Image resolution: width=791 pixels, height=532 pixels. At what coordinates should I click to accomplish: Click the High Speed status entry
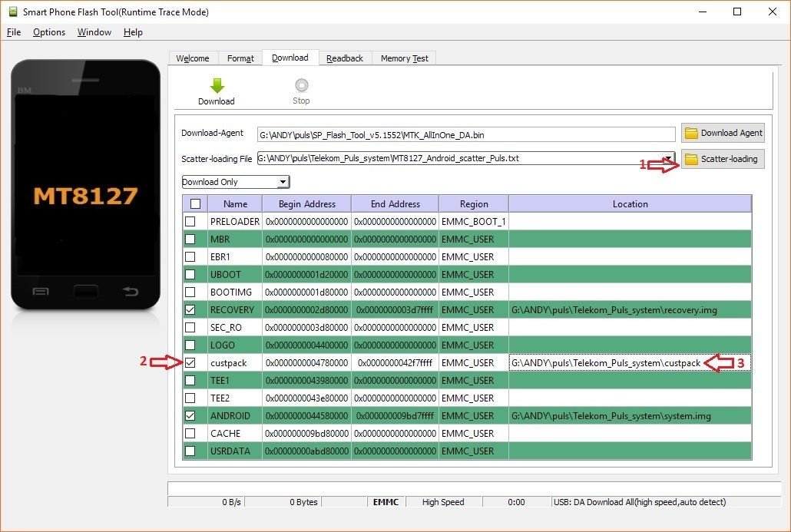tap(443, 502)
